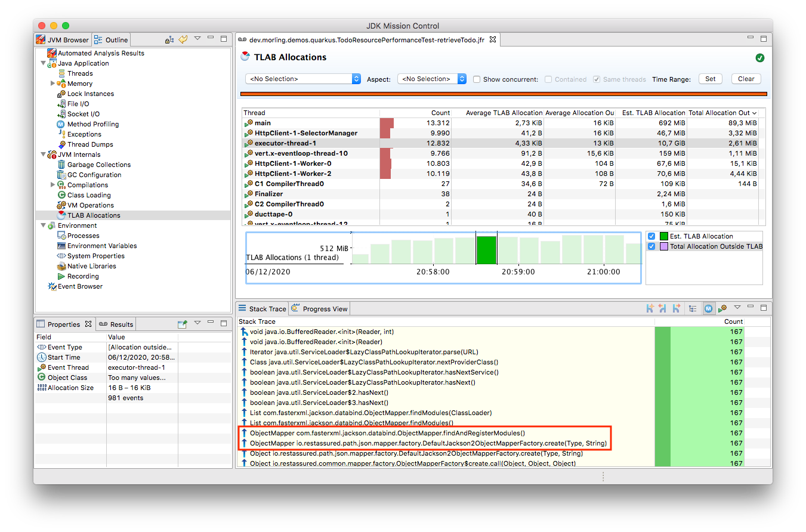Click the yellow back-arrow icon in Outline toolbar
The height and width of the screenshot is (532, 806).
coord(183,40)
